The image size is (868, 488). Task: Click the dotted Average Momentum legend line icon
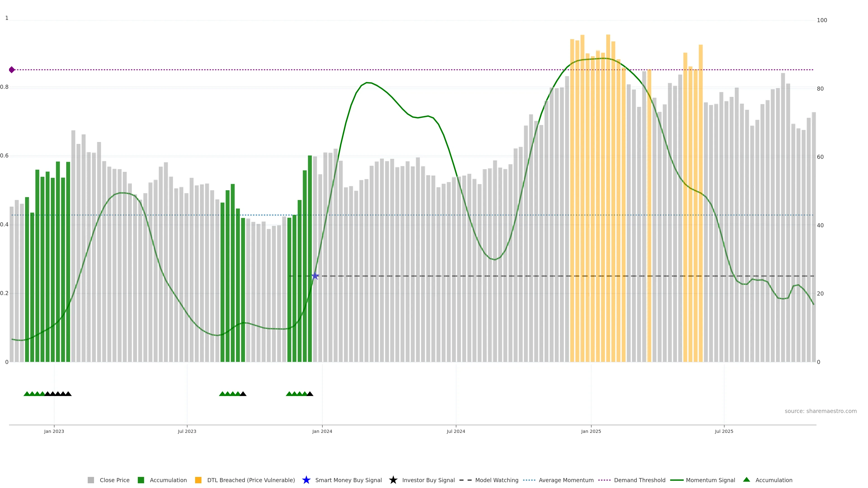529,480
